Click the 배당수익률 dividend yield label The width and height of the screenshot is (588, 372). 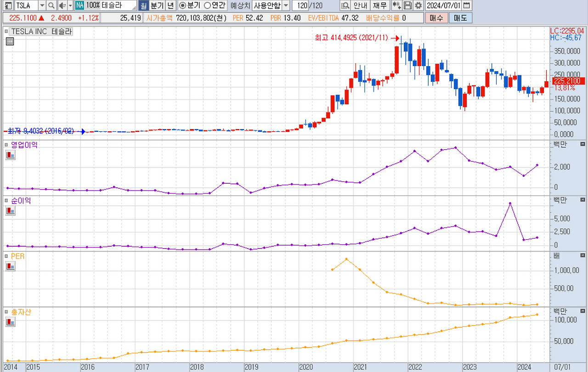[382, 18]
